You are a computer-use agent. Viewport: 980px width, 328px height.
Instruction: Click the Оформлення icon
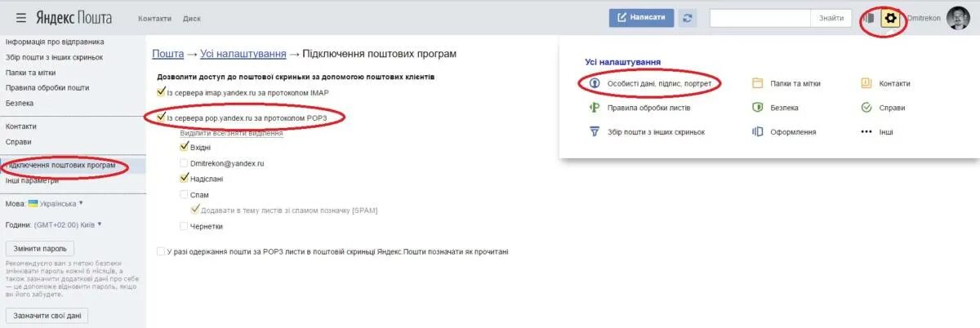[757, 131]
